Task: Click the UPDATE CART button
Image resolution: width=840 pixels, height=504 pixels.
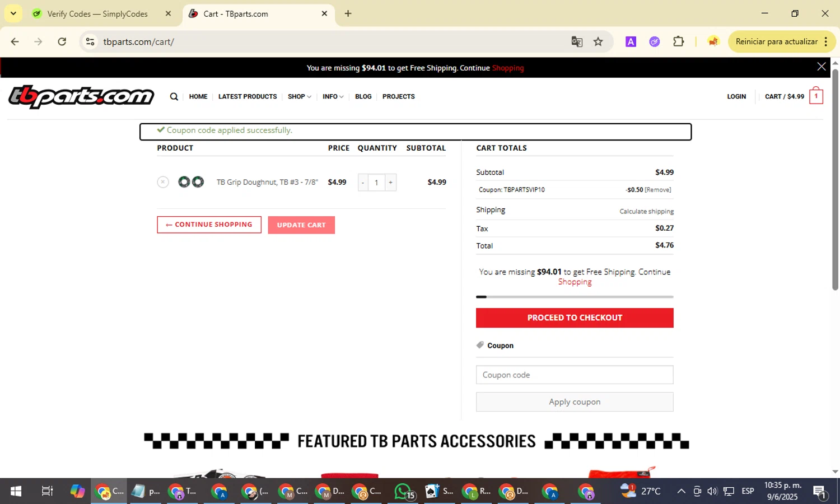Action: [x=301, y=225]
